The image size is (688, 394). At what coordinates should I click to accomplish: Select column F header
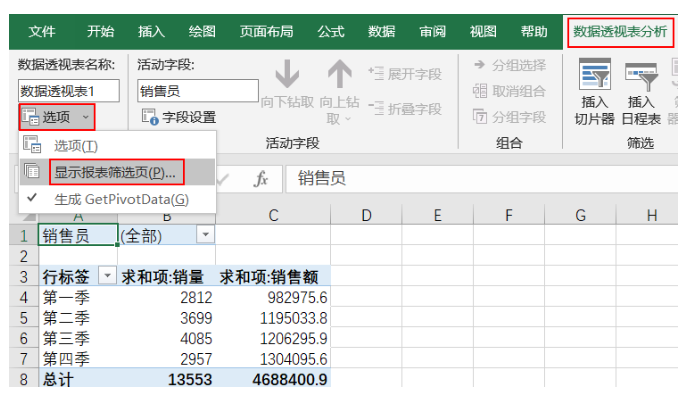[x=509, y=215]
